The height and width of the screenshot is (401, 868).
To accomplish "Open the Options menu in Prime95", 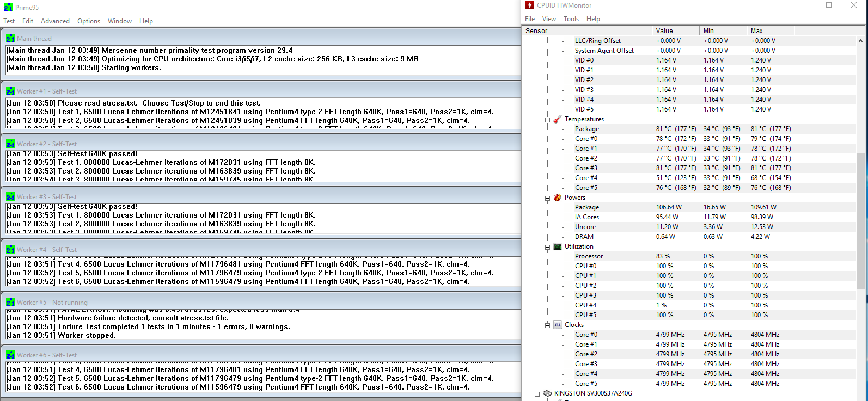I will 89,21.
